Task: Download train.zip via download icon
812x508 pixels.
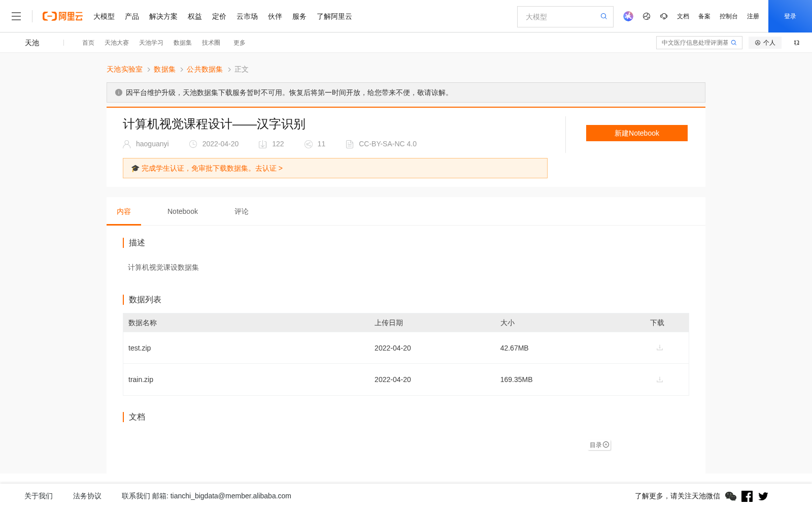Action: [x=660, y=379]
